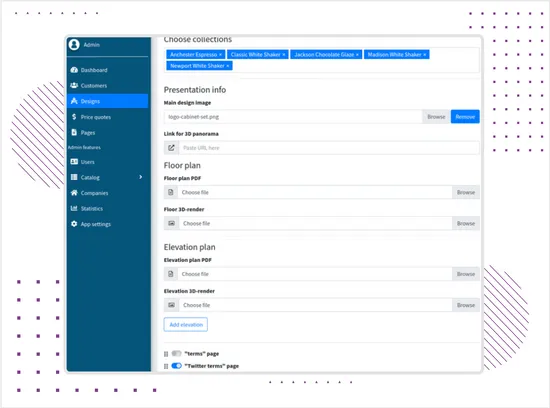Image resolution: width=550 pixels, height=408 pixels.
Task: Expand the Catalog submenu chevron
Action: coord(141,177)
